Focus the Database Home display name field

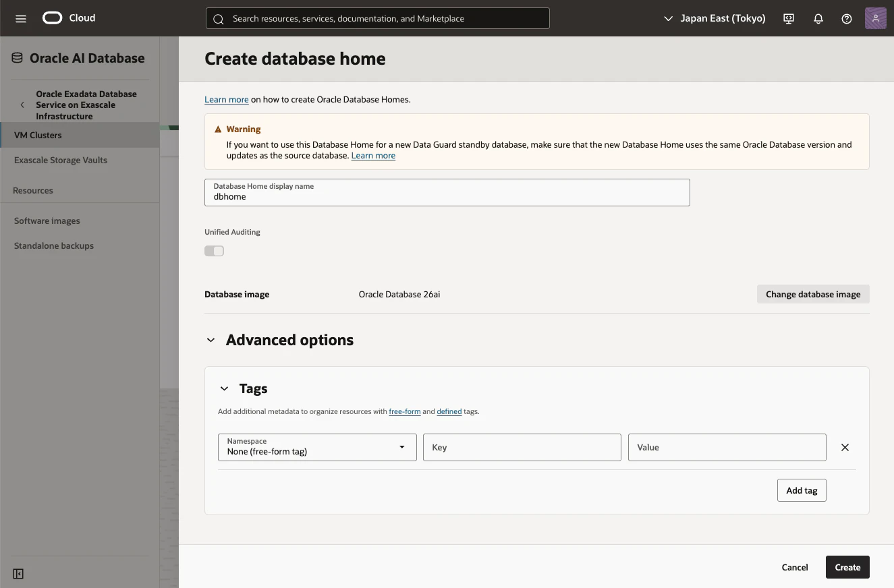tap(447, 192)
